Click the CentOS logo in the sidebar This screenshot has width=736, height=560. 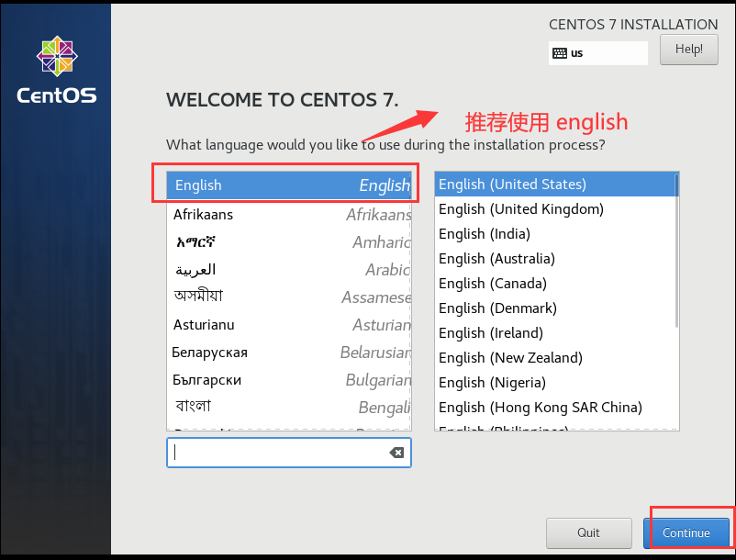point(56,55)
